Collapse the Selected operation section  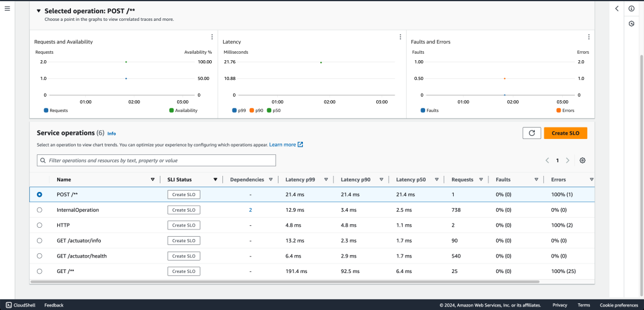pos(39,11)
